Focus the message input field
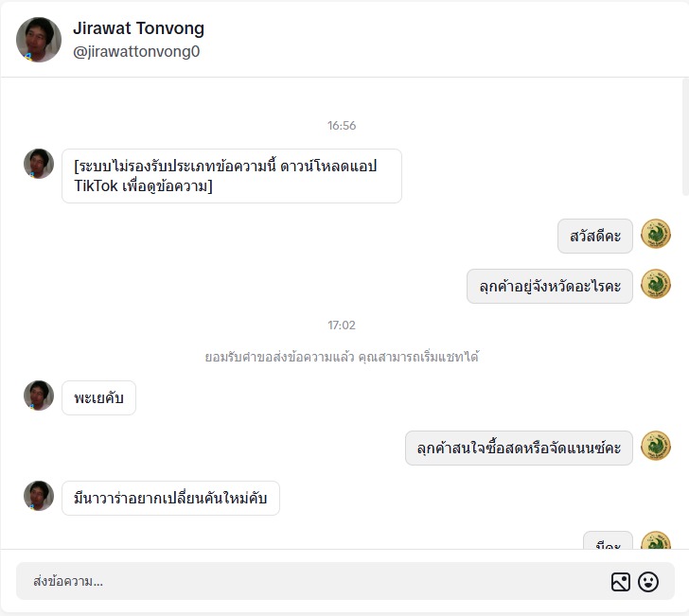The height and width of the screenshot is (616, 689). click(308, 581)
